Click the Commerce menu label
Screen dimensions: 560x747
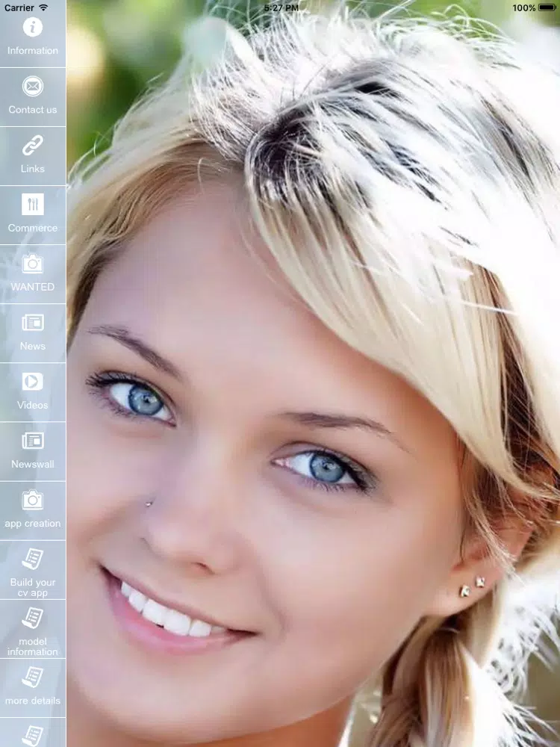pos(32,228)
